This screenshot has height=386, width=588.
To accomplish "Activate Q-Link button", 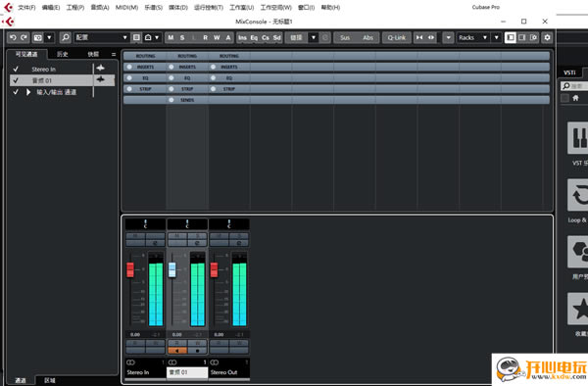I will (x=396, y=37).
